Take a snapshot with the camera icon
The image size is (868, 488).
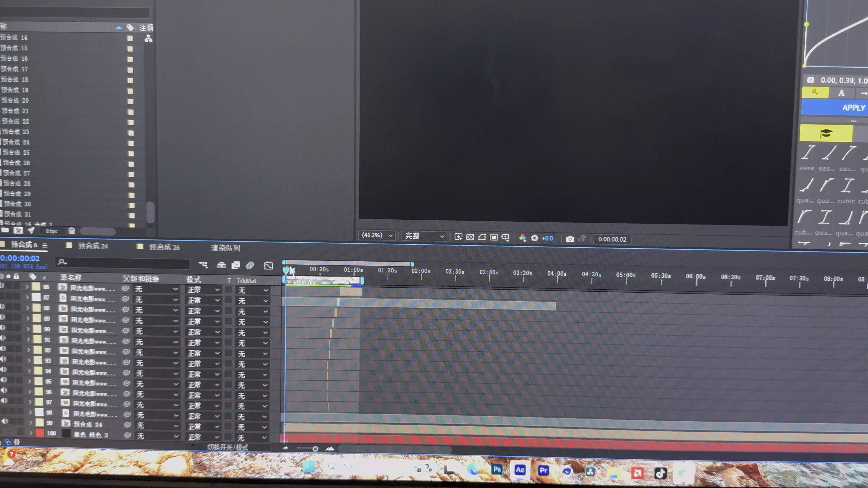(x=570, y=239)
